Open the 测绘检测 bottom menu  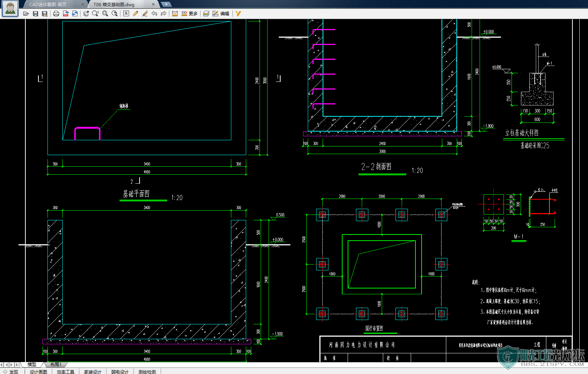(147, 371)
